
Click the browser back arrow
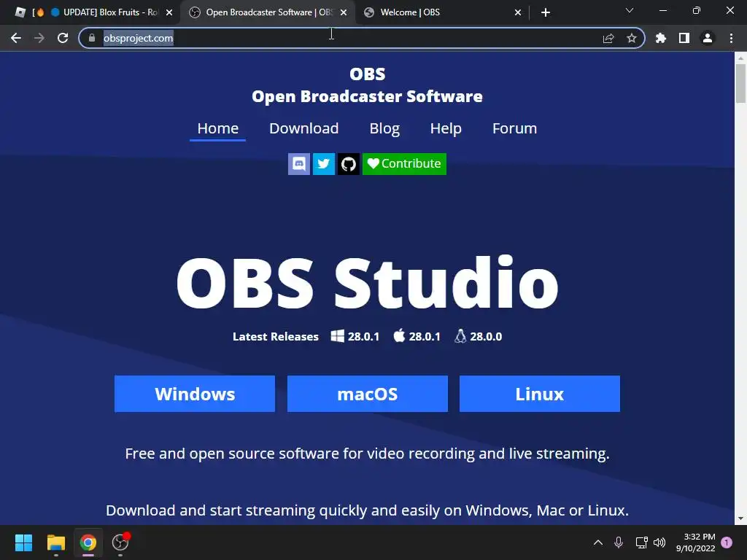[x=16, y=38]
